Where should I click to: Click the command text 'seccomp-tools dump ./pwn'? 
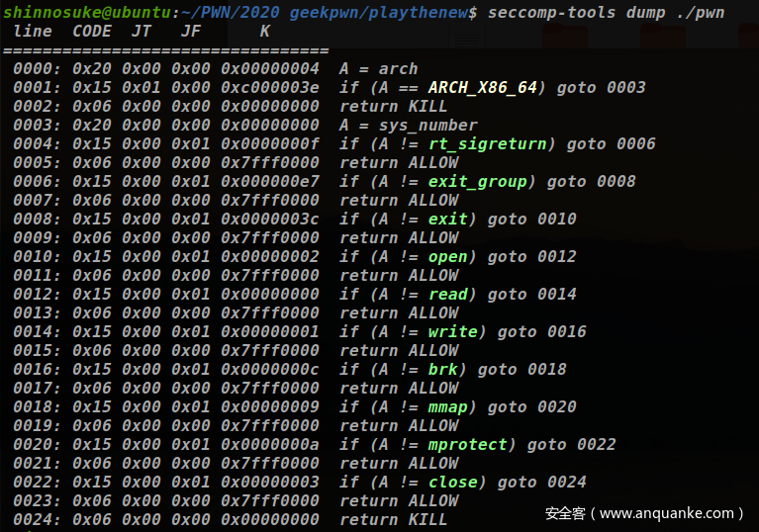606,13
